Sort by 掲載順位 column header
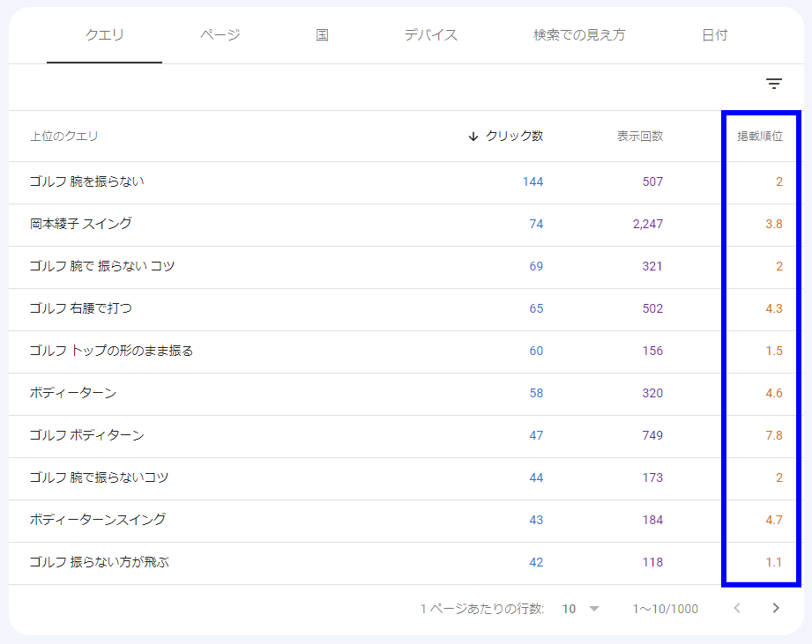 [x=760, y=136]
